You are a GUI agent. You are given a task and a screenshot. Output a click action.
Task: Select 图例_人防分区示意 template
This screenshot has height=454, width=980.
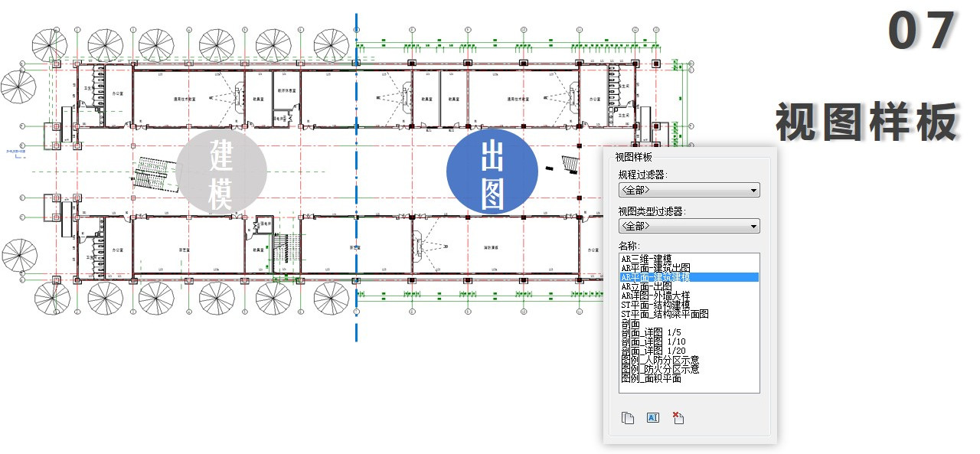pos(660,360)
